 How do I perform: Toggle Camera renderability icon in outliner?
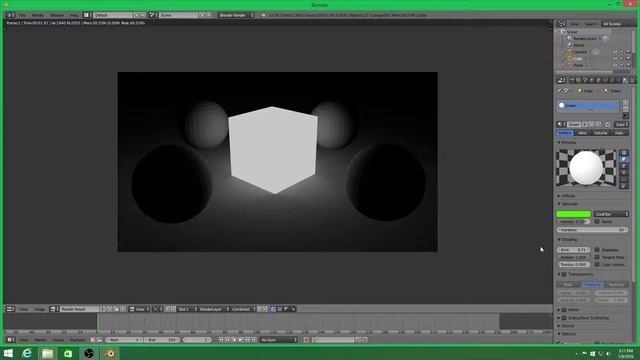click(628, 52)
